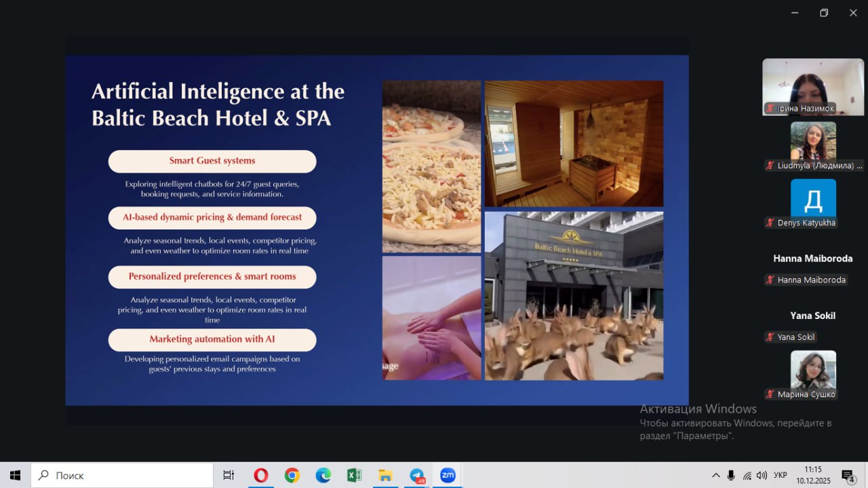
Task: Click muted mic icon beside Ірина Назимок
Action: [x=770, y=109]
